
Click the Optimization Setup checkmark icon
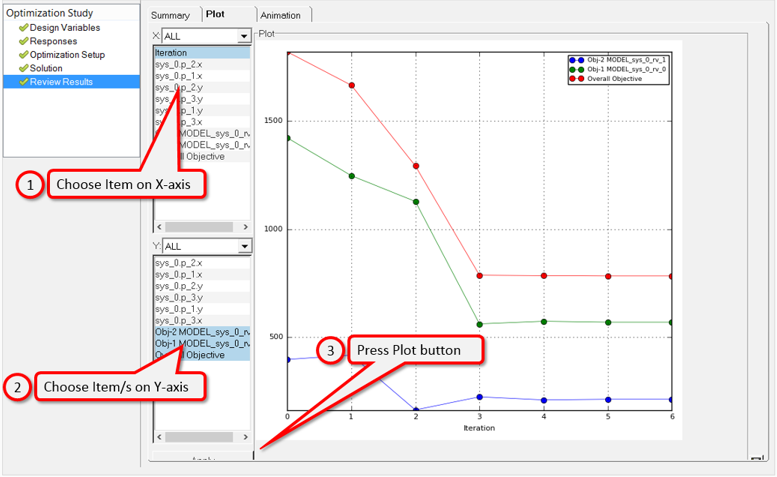tap(23, 55)
